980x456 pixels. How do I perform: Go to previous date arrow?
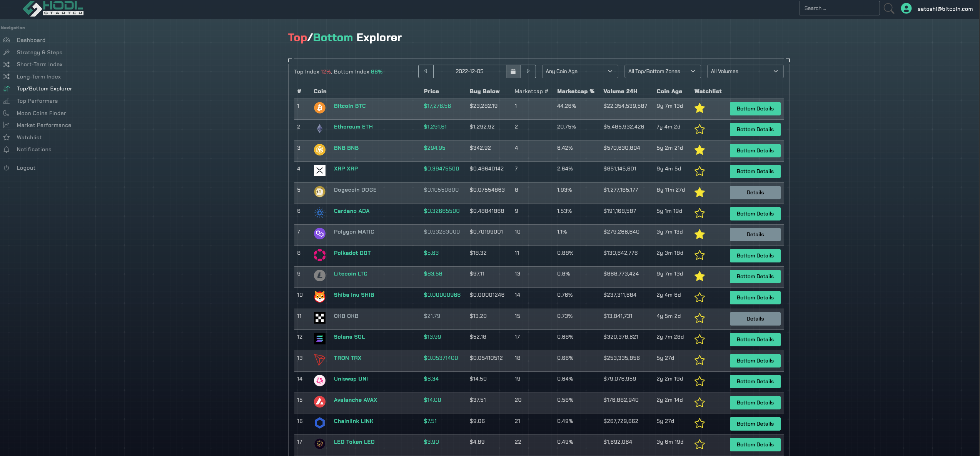pos(426,72)
